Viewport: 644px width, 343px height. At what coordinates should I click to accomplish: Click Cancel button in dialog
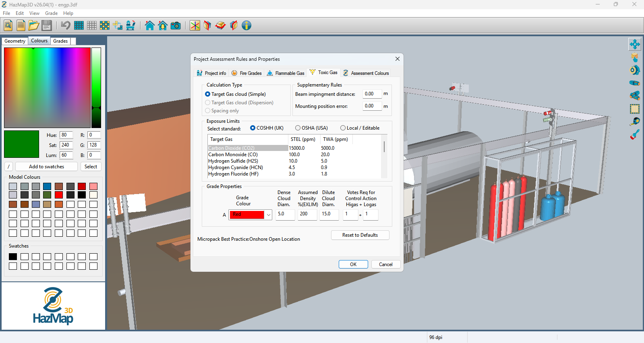click(x=385, y=264)
